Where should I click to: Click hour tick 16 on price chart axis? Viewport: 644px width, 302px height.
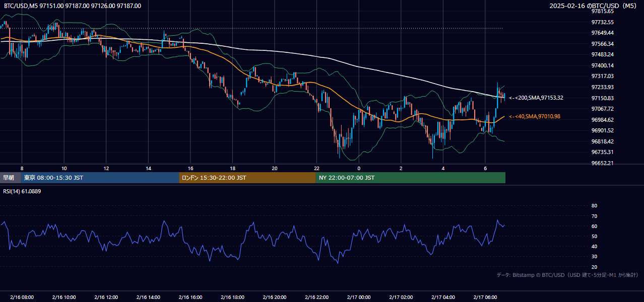[190, 168]
